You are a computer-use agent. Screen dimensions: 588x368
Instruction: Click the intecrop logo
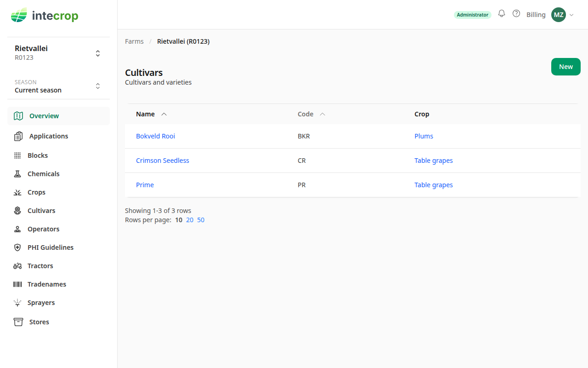click(x=45, y=16)
